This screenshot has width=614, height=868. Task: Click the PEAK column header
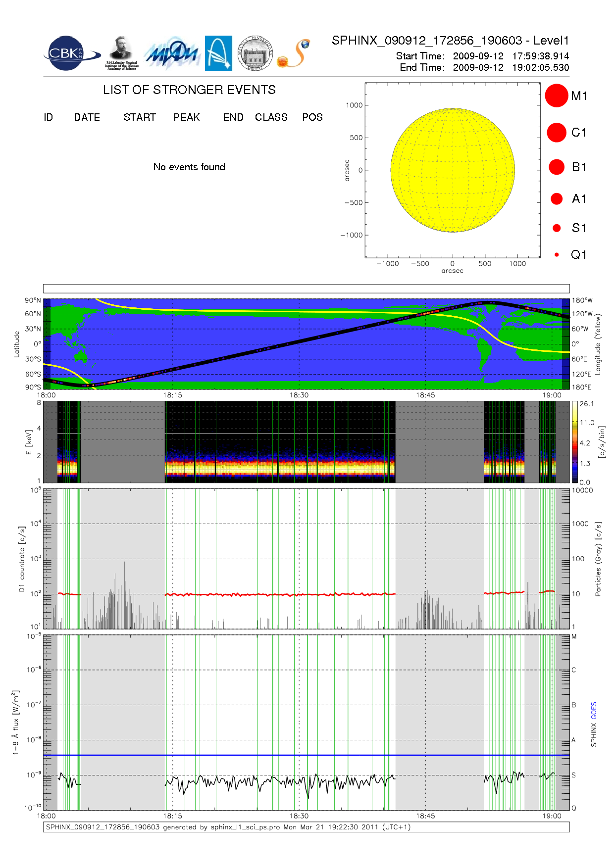(x=187, y=117)
